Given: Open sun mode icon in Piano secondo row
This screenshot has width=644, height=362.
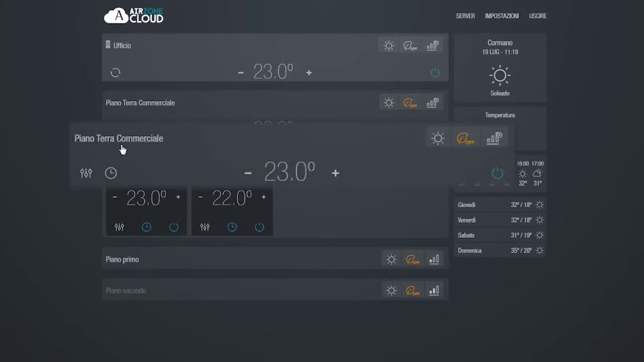Looking at the screenshot, I should [391, 291].
